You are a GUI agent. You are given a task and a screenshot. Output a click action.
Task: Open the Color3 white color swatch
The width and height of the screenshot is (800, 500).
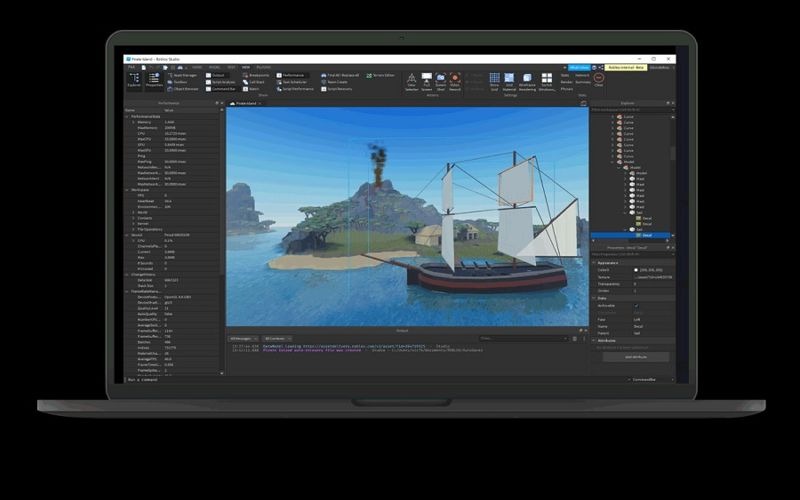(636, 270)
